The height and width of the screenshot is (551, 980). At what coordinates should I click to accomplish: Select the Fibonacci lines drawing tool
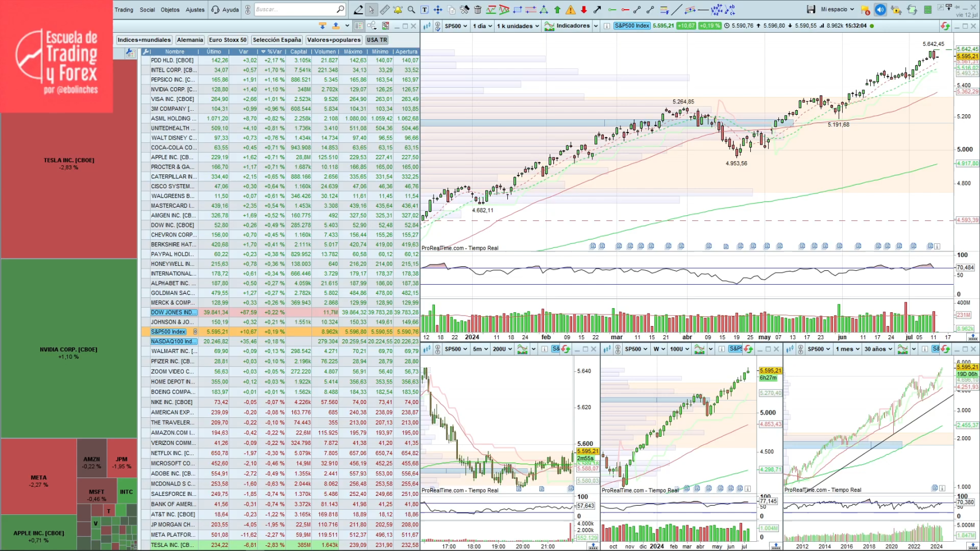point(663,9)
